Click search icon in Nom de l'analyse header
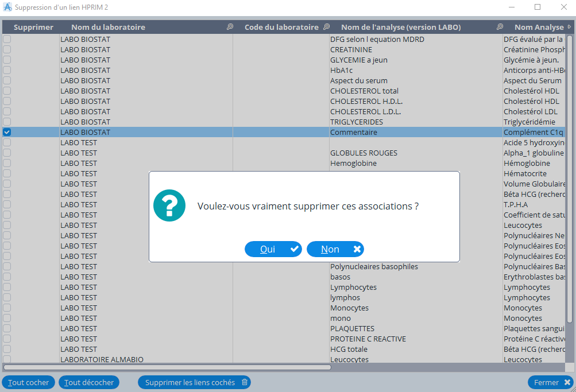Viewport: 576px width, 392px height. point(500,27)
